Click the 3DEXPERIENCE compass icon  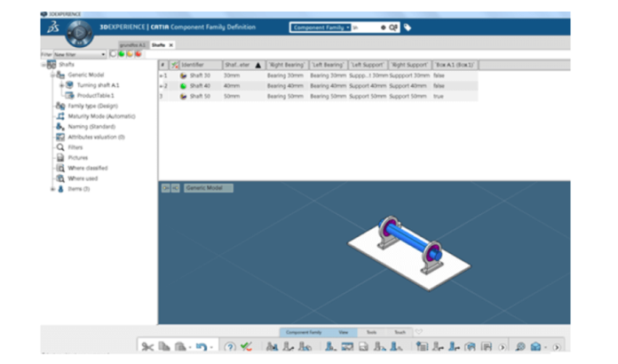(80, 33)
